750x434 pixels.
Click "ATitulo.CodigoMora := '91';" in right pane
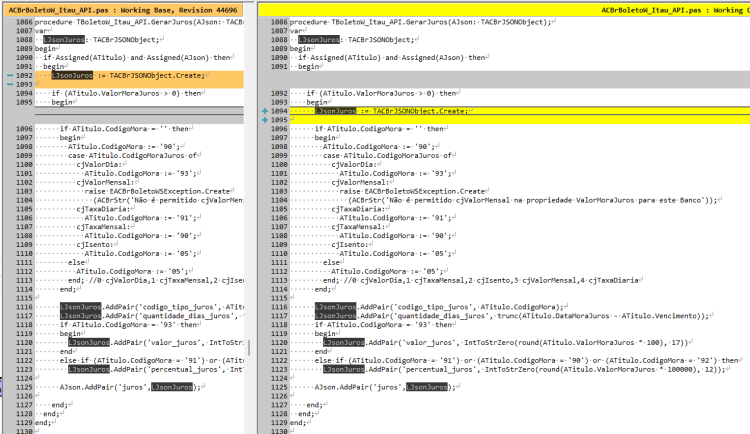(396, 218)
